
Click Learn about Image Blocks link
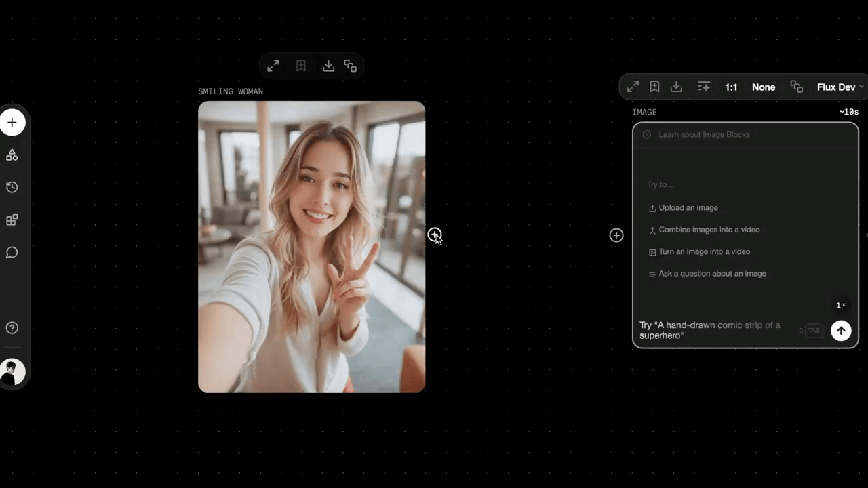pos(705,134)
